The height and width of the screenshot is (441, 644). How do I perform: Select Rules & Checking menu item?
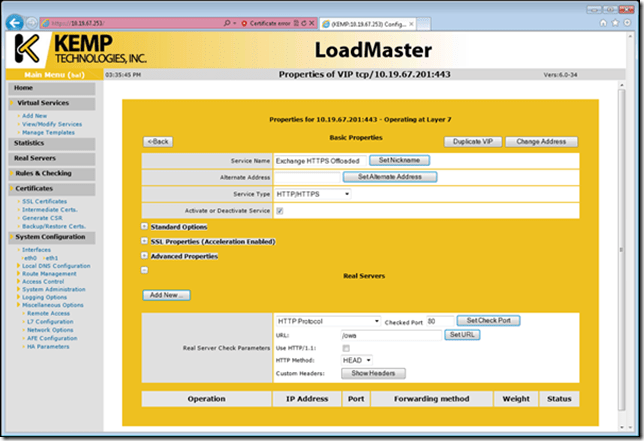coord(46,172)
